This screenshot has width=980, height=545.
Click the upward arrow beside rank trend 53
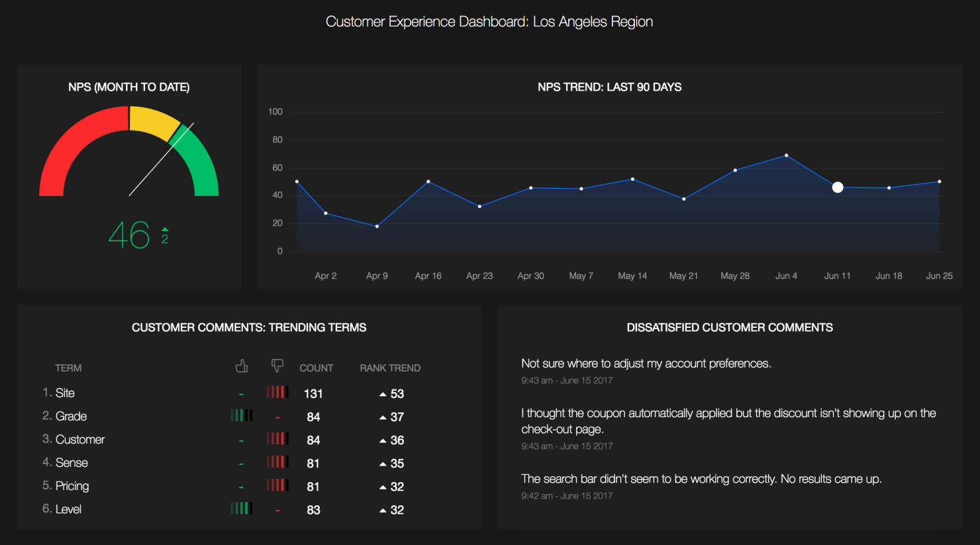point(382,393)
